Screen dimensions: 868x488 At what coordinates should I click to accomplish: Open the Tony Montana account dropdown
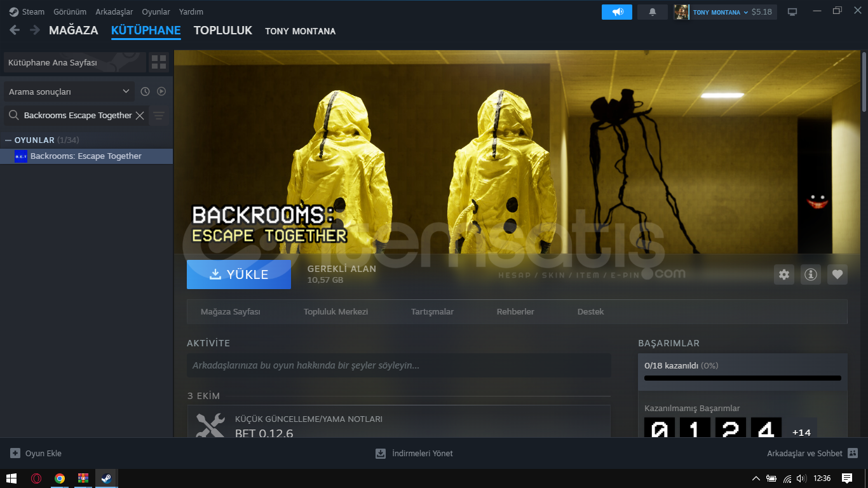point(721,12)
